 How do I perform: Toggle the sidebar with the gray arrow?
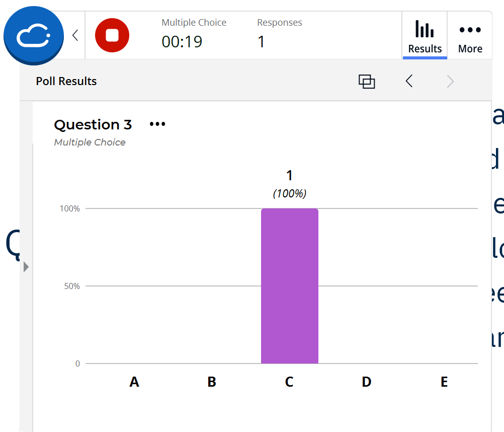click(26, 267)
